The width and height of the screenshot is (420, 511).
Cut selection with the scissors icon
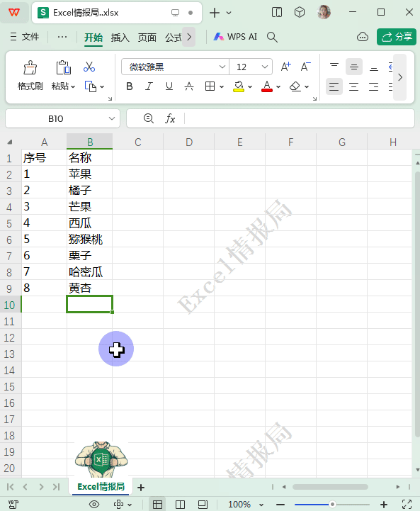[89, 67]
